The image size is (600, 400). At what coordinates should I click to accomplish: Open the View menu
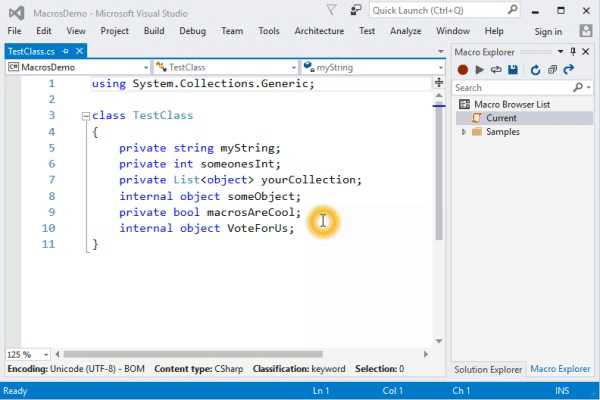click(76, 31)
